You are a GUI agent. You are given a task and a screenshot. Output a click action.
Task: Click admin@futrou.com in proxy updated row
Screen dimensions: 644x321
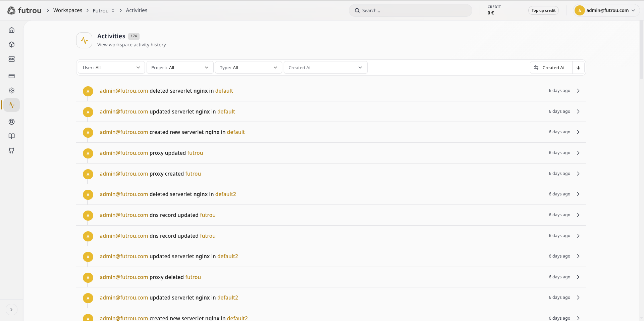coord(124,153)
